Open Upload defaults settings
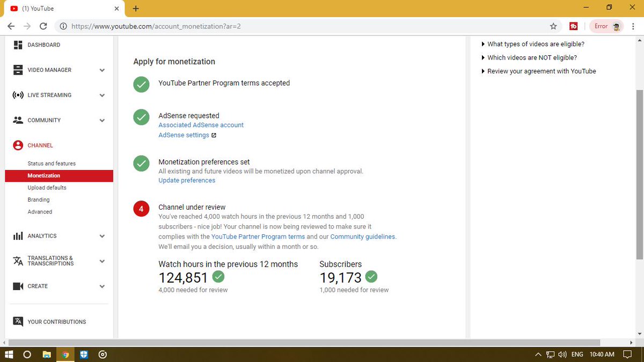This screenshot has width=644, height=362. click(47, 188)
